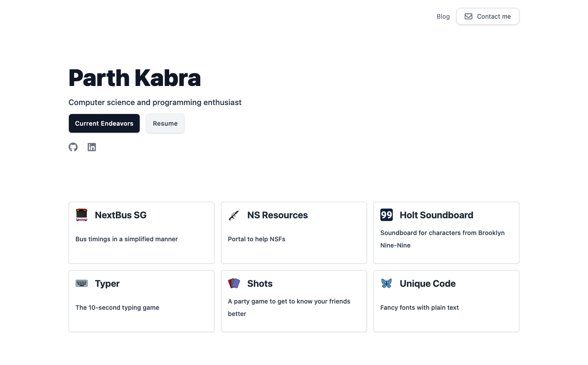Open the Holt Soundboard project title
The width and height of the screenshot is (588, 365).
point(436,215)
